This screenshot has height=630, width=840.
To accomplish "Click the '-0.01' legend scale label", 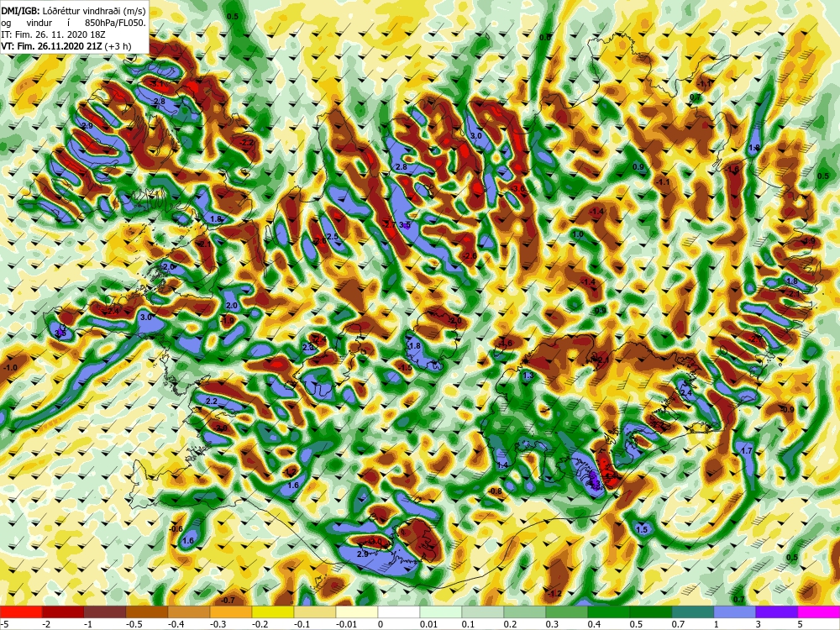I will (347, 624).
